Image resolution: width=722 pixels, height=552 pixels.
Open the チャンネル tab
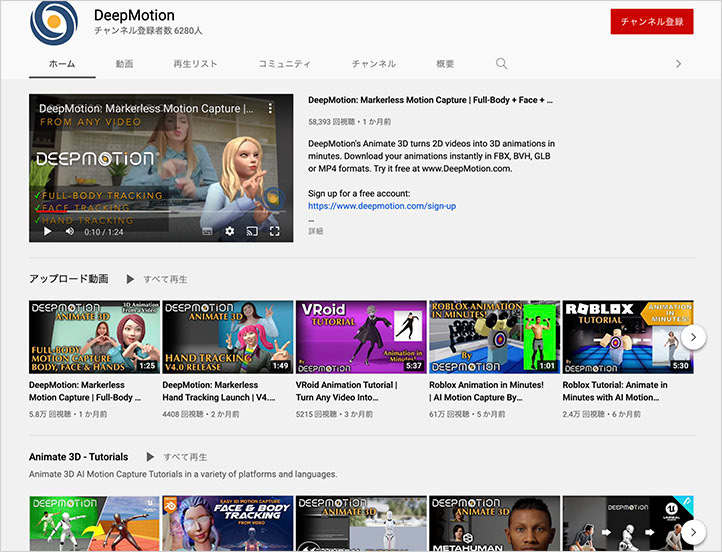click(x=374, y=64)
